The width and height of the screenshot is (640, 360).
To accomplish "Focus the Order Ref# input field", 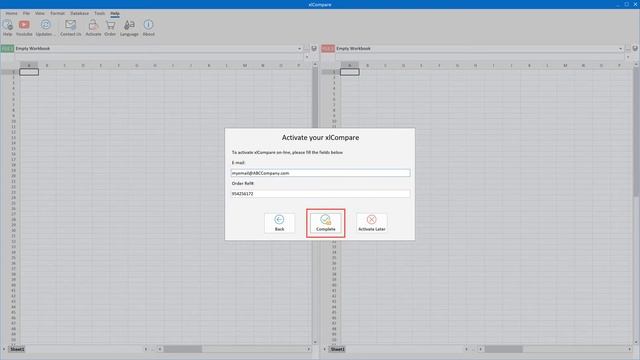I will (320, 193).
